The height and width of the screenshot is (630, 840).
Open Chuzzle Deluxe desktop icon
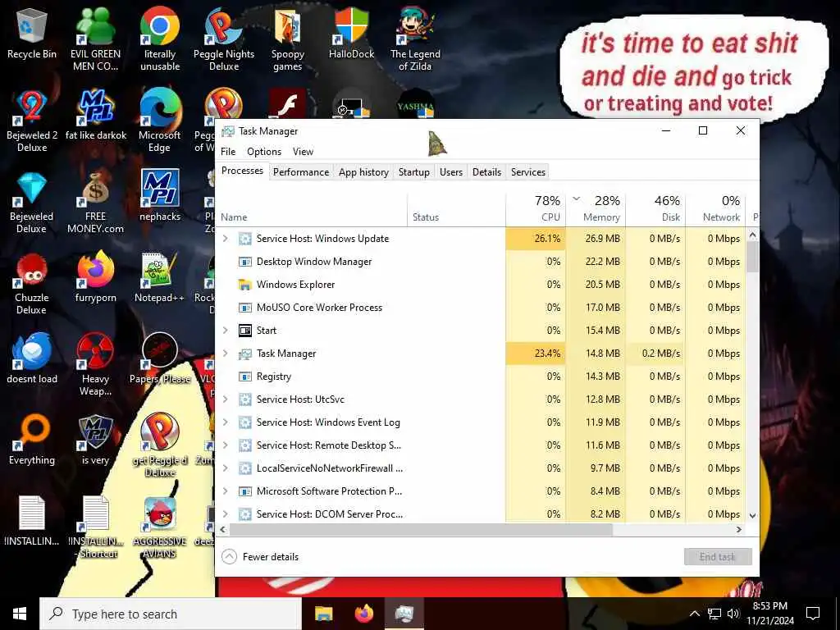click(x=32, y=284)
